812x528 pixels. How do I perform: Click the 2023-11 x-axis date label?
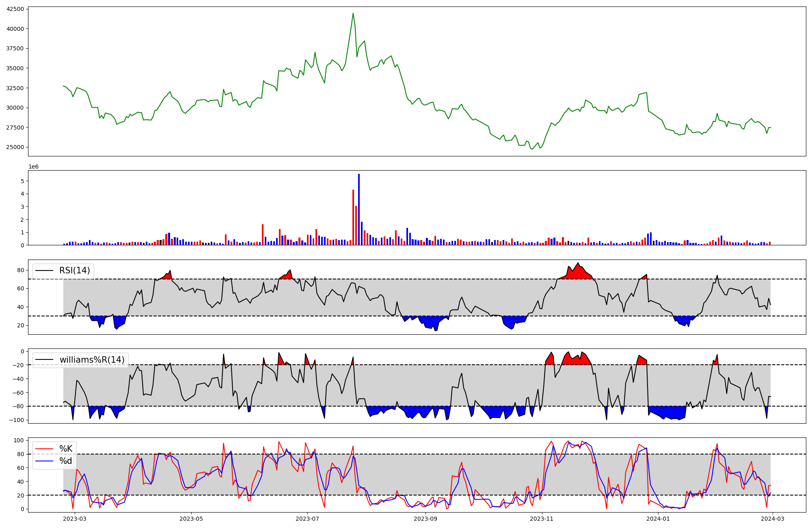tap(542, 519)
